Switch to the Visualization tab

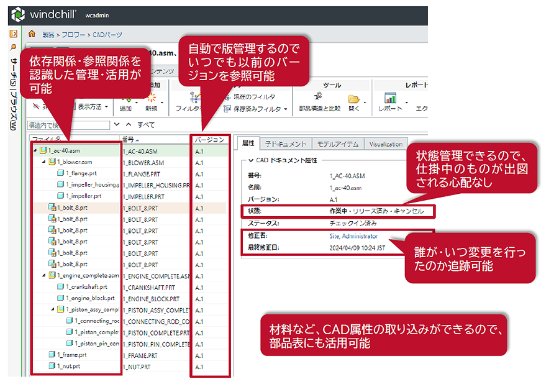click(386, 144)
